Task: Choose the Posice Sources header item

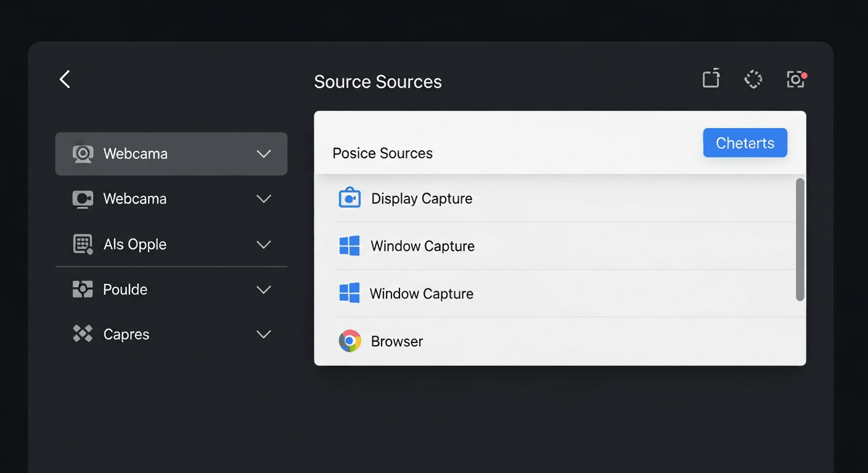Action: tap(382, 153)
